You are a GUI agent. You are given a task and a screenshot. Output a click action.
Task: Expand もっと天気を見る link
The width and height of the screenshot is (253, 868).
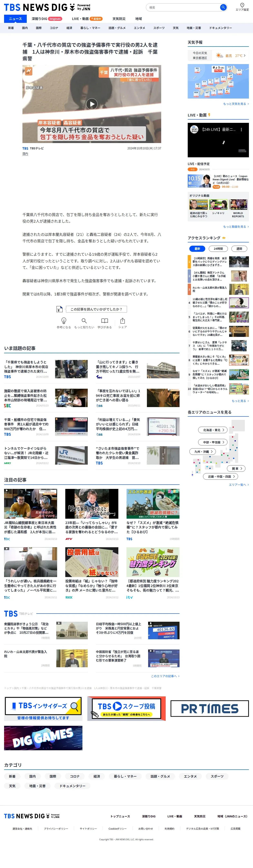(x=236, y=104)
